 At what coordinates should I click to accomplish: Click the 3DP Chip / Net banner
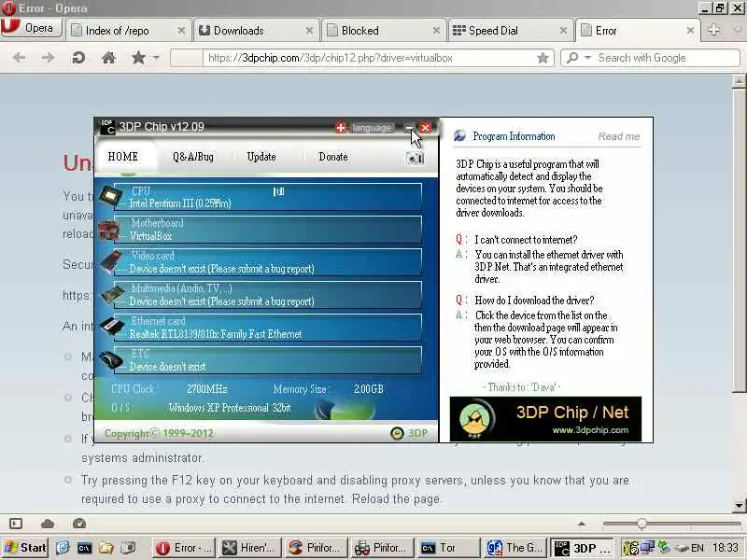[x=545, y=419]
